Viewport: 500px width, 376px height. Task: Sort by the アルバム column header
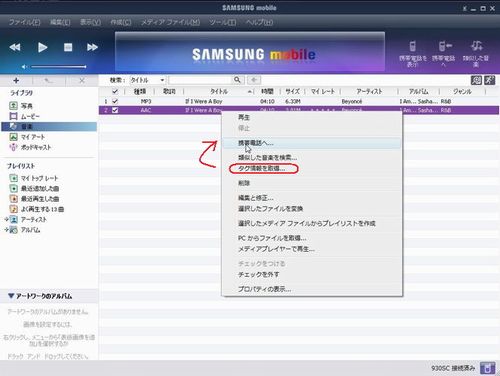pos(419,91)
